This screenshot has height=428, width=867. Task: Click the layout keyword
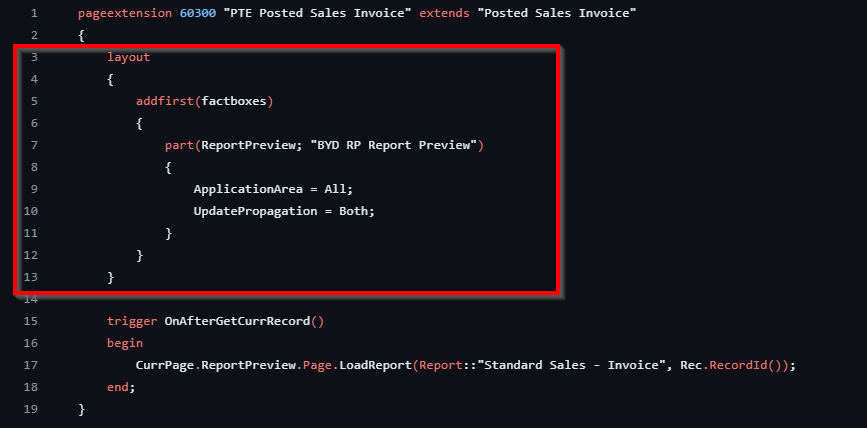coord(129,57)
